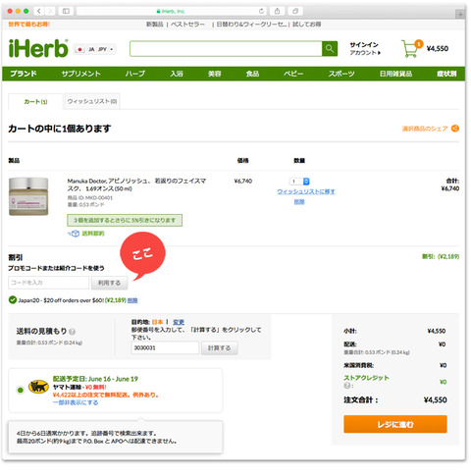Click the iHerb logo
471x476 pixels.
pyautogui.click(x=38, y=48)
